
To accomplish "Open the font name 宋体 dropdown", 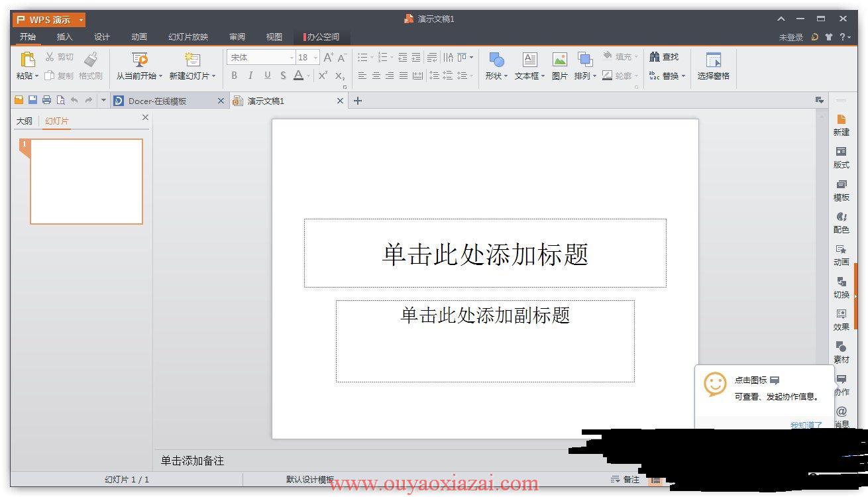I will click(292, 58).
